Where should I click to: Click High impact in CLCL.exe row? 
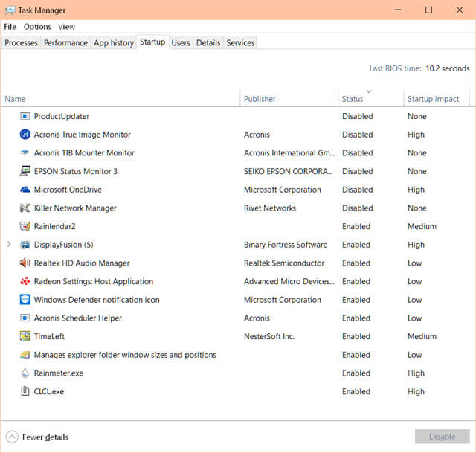coord(416,391)
